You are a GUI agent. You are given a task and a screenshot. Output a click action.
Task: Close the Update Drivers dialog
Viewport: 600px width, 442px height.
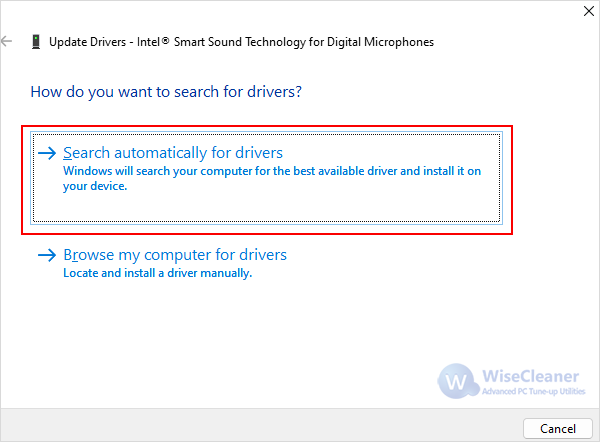(x=589, y=11)
